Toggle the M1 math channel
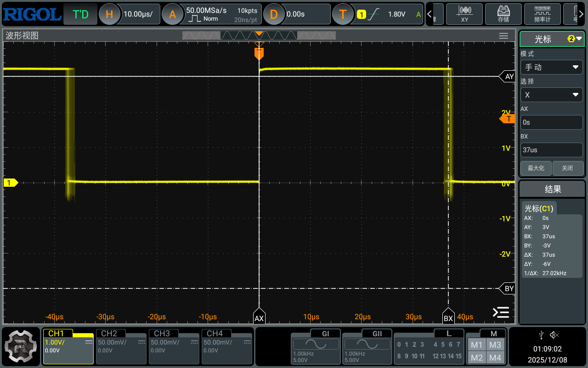This screenshot has width=588, height=368. 476,345
